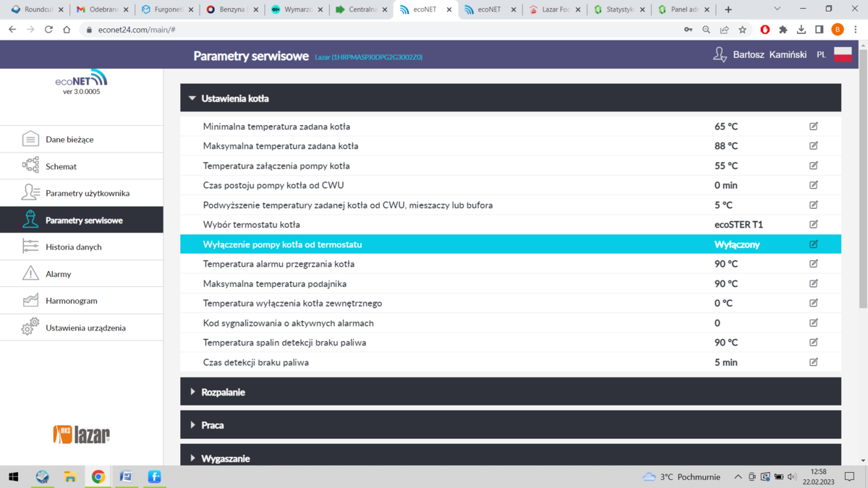868x488 pixels.
Task: Open the Alarmy page
Action: pyautogui.click(x=59, y=274)
